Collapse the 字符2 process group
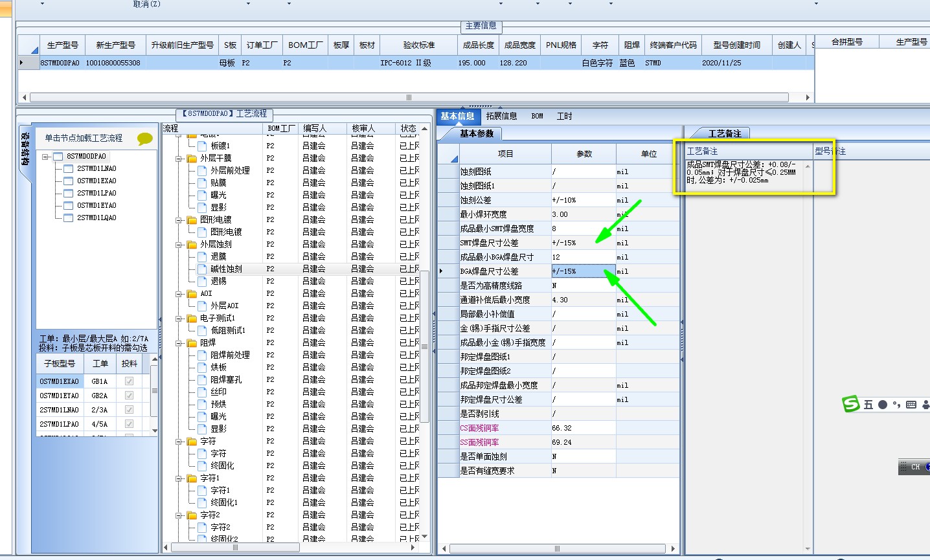The height and width of the screenshot is (560, 930). pyautogui.click(x=179, y=515)
